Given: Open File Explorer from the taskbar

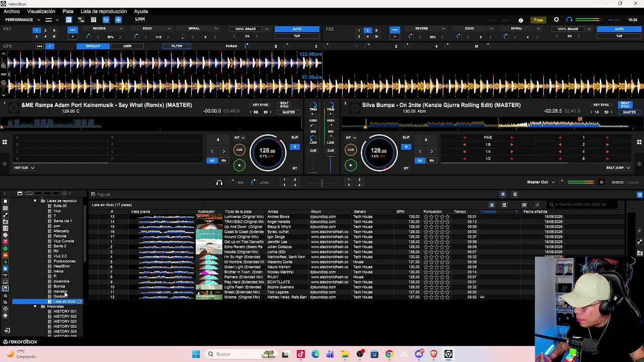Looking at the screenshot, I should (345, 354).
